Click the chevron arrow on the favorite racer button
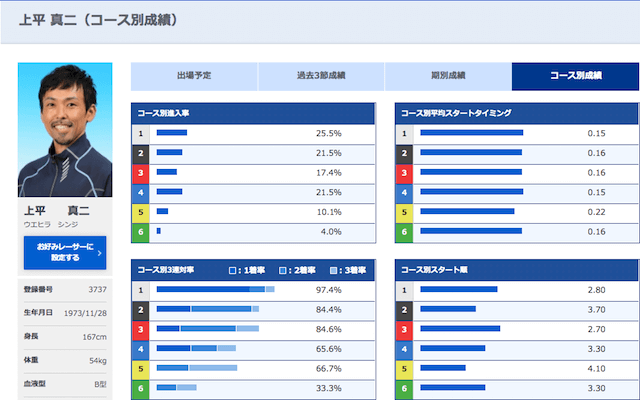The image size is (640, 400). [100, 253]
